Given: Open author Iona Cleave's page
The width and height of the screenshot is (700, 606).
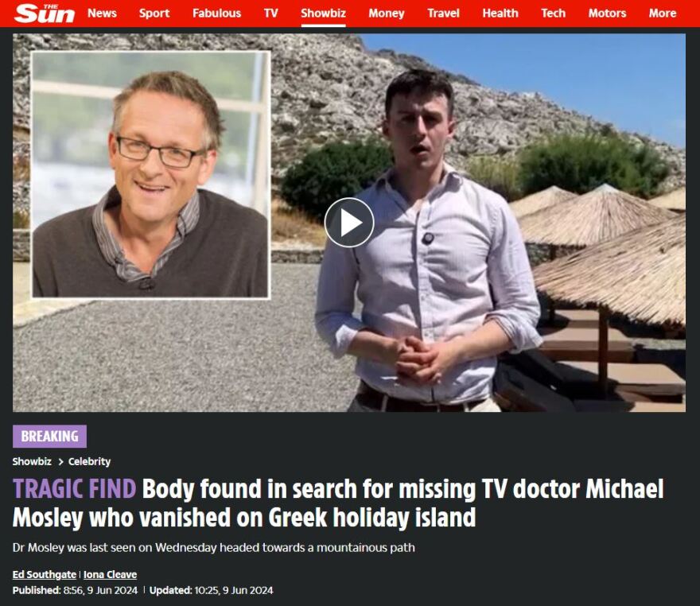Looking at the screenshot, I should 111,574.
